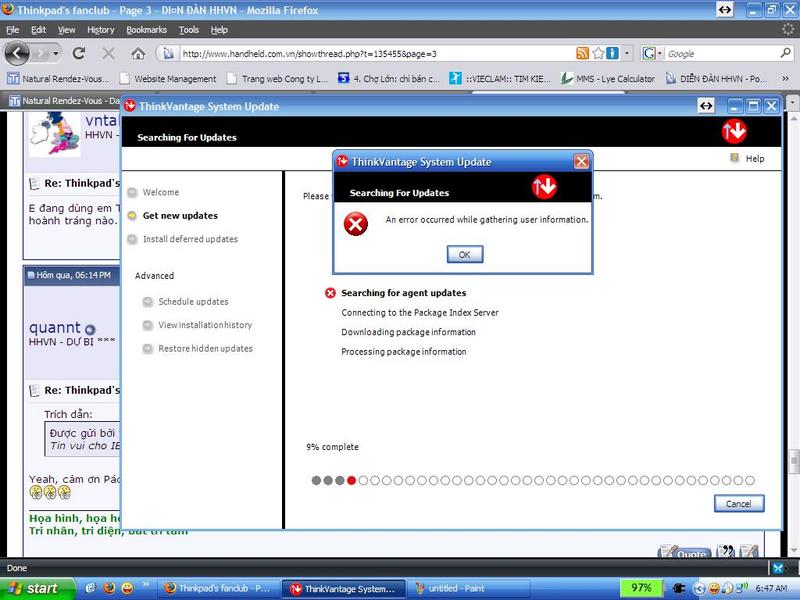Select Get new updates in sidebar
Screen dimensions: 800x600
[x=179, y=216]
